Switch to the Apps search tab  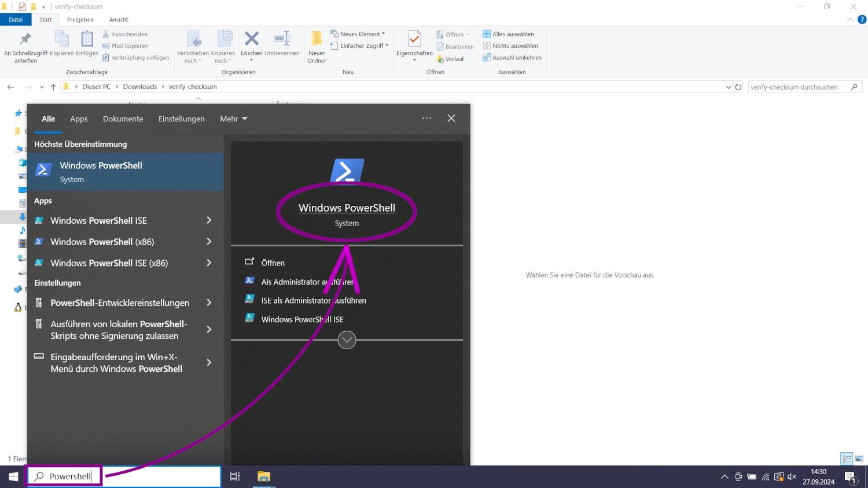pos(79,119)
